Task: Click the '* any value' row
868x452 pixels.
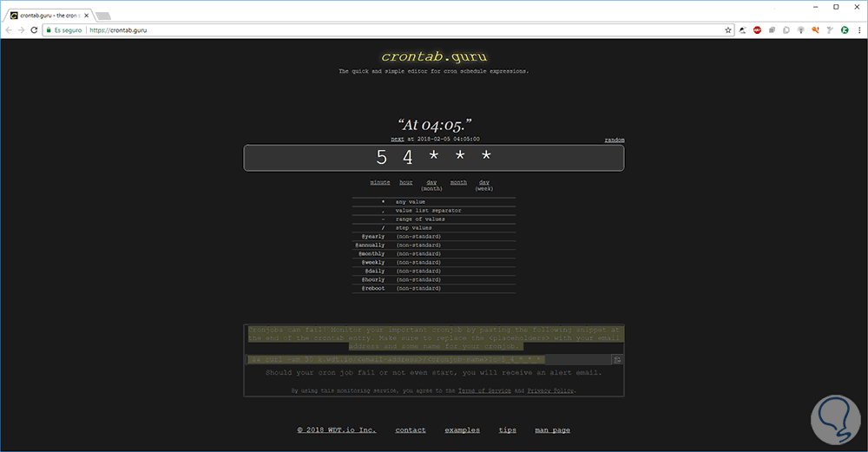Action: coord(434,202)
